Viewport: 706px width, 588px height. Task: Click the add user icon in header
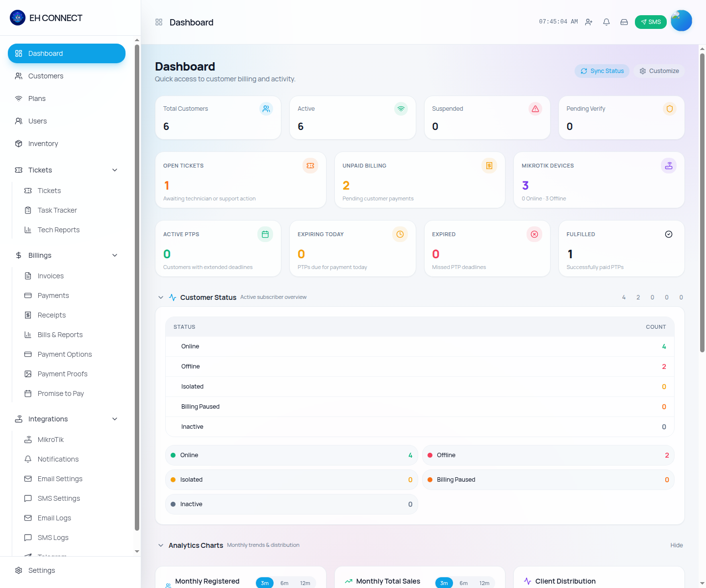[589, 22]
